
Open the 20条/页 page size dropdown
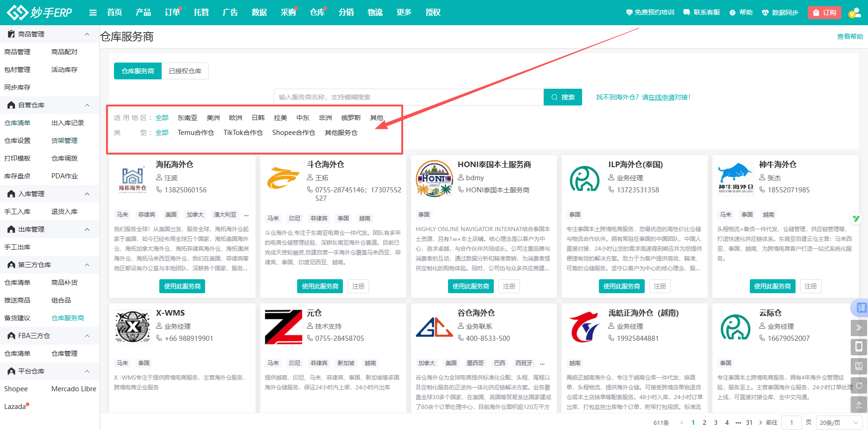click(x=839, y=422)
